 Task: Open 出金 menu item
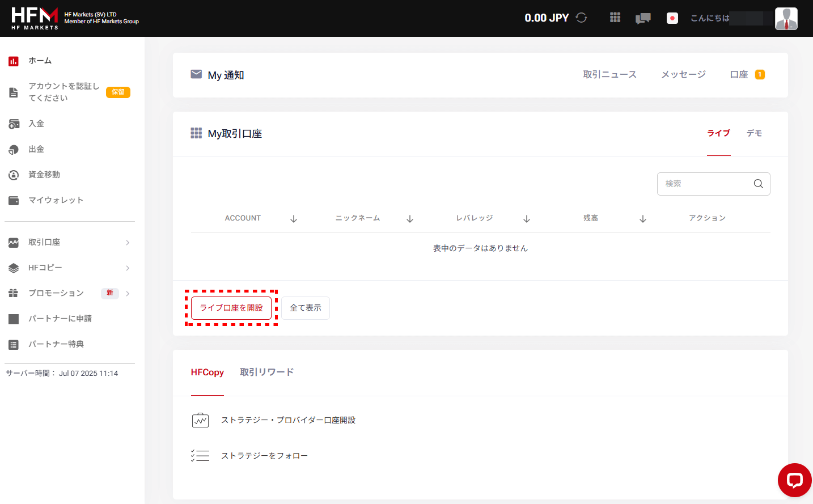click(36, 149)
